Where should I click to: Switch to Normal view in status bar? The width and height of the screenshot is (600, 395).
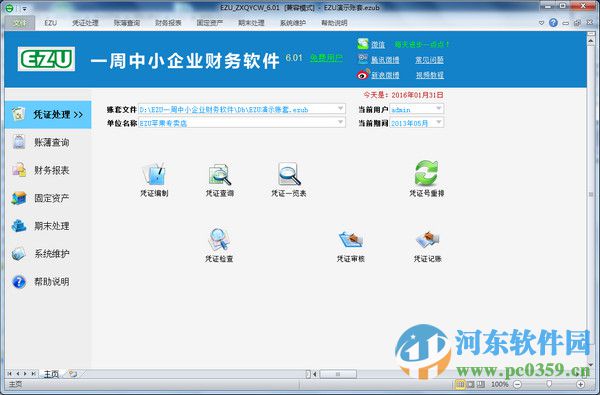pos(460,384)
